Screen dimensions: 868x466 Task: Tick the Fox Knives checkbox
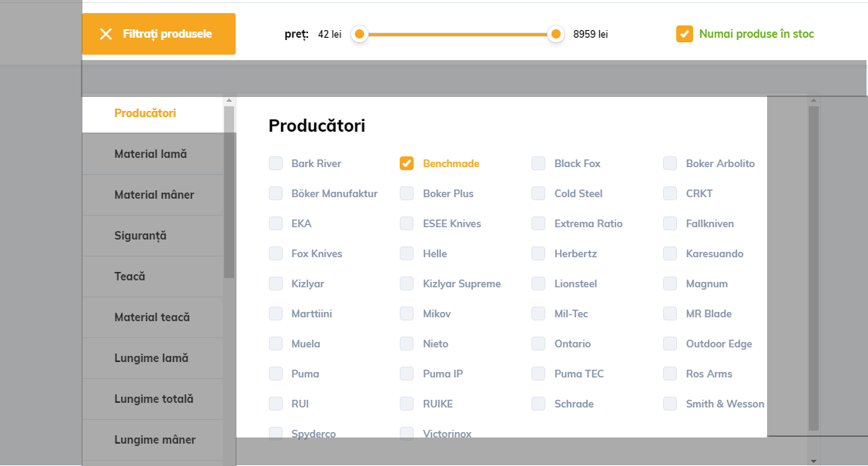[x=276, y=253]
